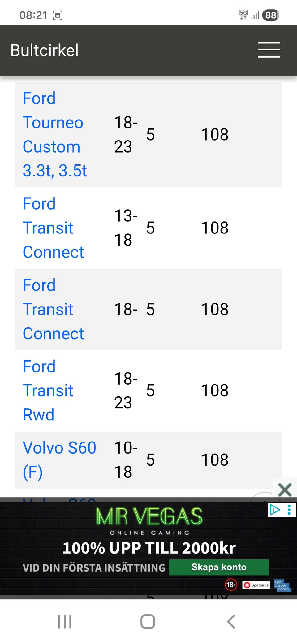Open Ford Transit Connect 18- link
Image resolution: width=297 pixels, height=644 pixels.
(x=53, y=309)
